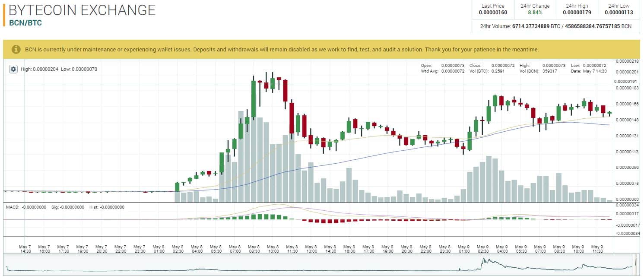The height and width of the screenshot is (279, 644).
Task: Open chart settings via the gear icon
Action: 13,69
